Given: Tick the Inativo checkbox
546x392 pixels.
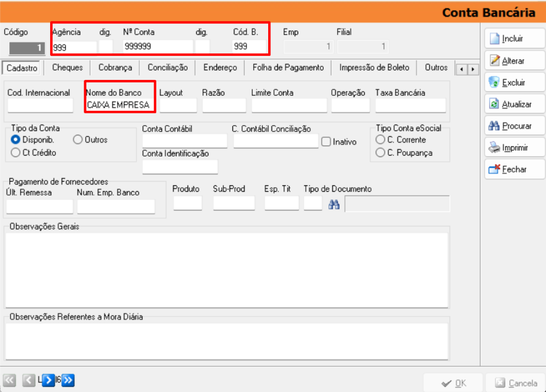Looking at the screenshot, I should pyautogui.click(x=326, y=142).
